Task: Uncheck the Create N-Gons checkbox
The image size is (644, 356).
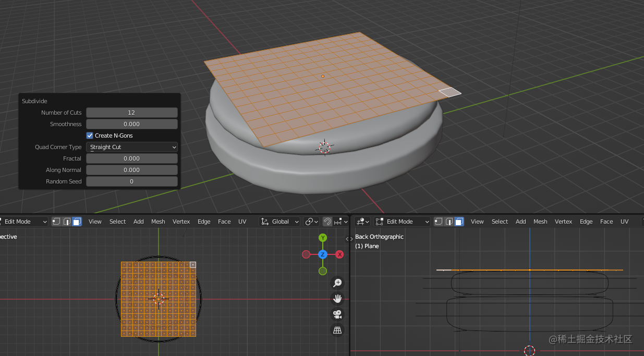Action: [x=90, y=135]
